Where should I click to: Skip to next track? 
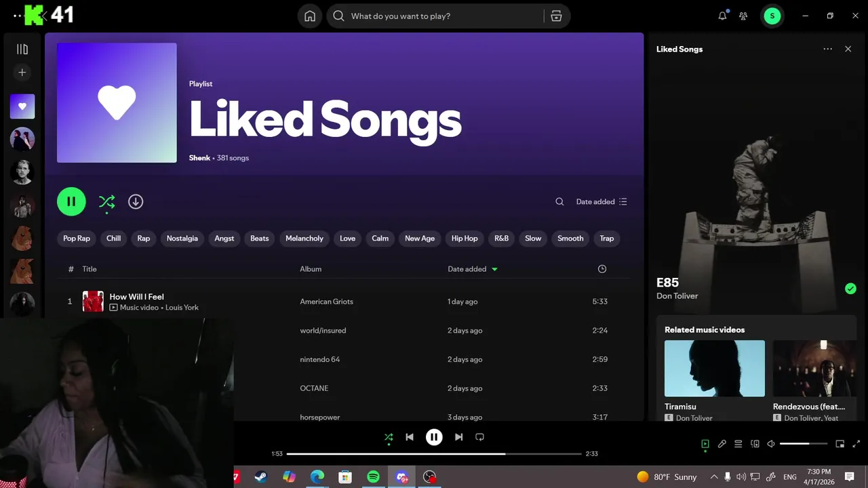[x=458, y=437]
